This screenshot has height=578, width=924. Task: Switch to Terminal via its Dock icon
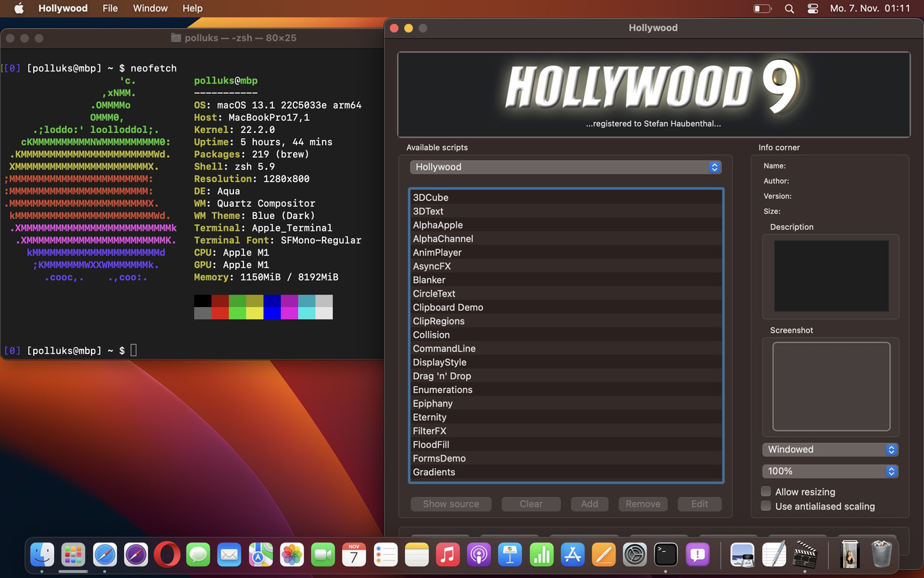point(666,555)
